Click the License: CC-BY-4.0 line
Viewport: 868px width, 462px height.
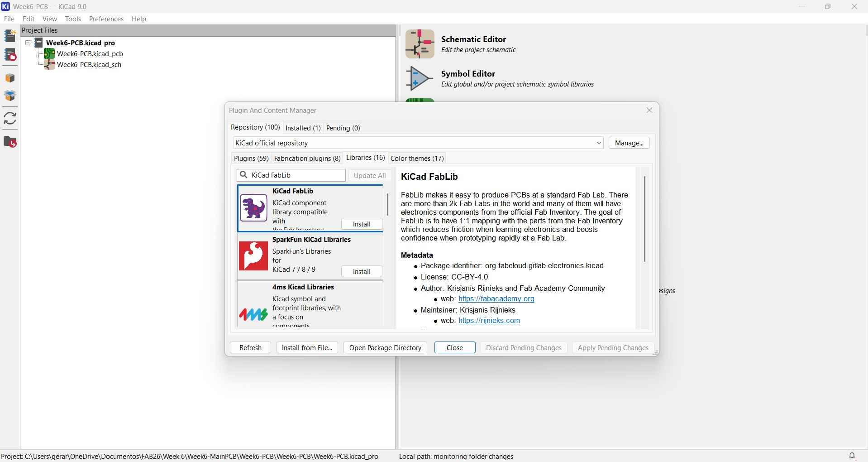(x=454, y=277)
